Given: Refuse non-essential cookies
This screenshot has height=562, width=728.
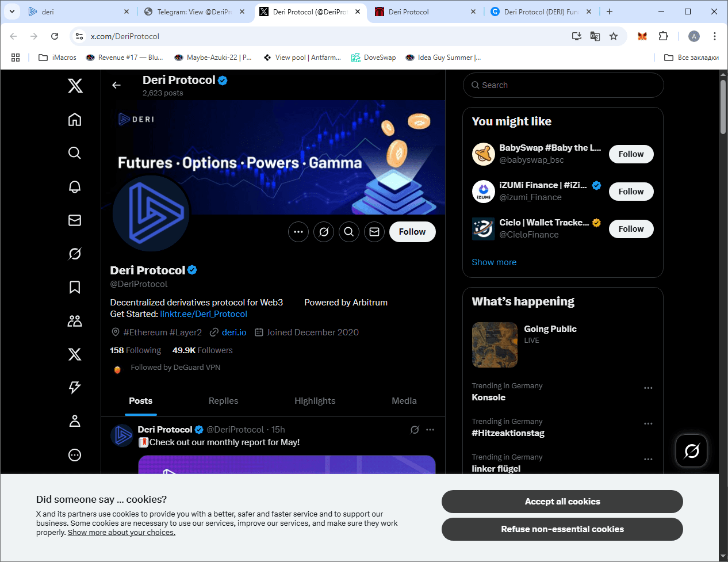Looking at the screenshot, I should point(562,529).
